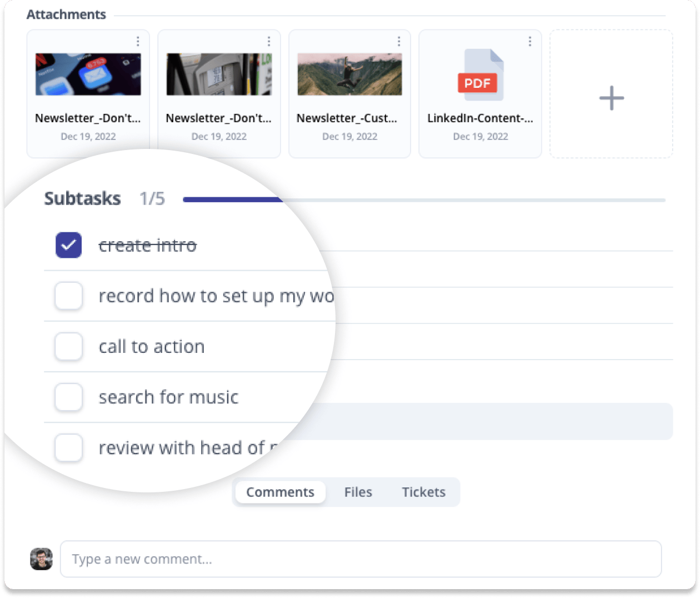
Task: Check the record how to set up subtask
Action: coord(69,296)
